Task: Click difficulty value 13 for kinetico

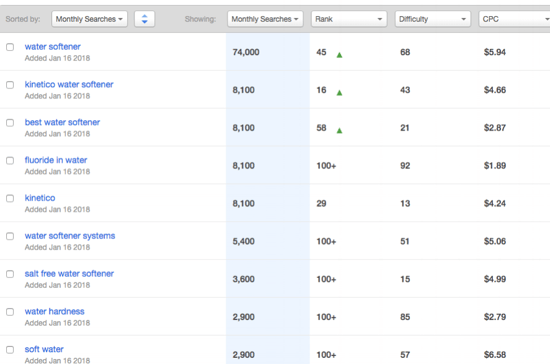Action: coord(405,204)
